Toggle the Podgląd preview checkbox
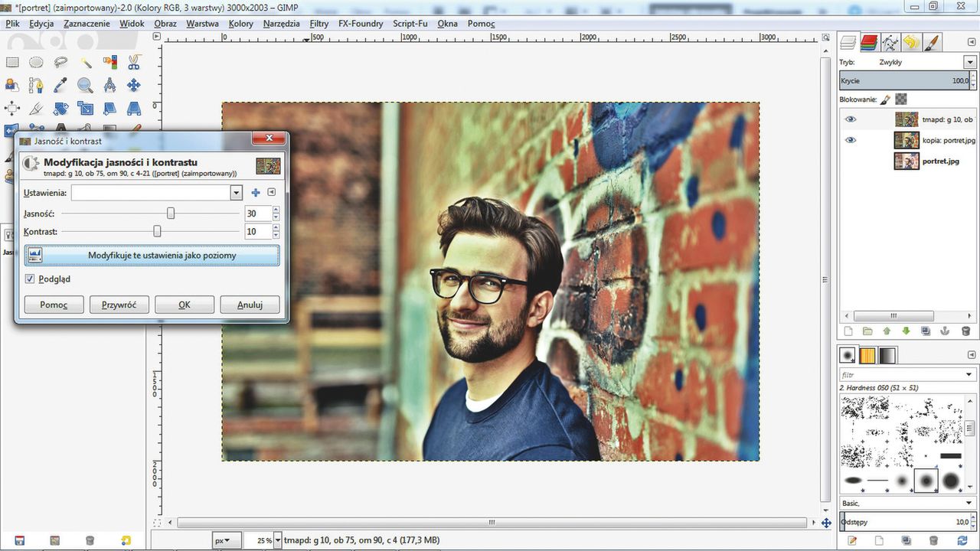 tap(31, 279)
